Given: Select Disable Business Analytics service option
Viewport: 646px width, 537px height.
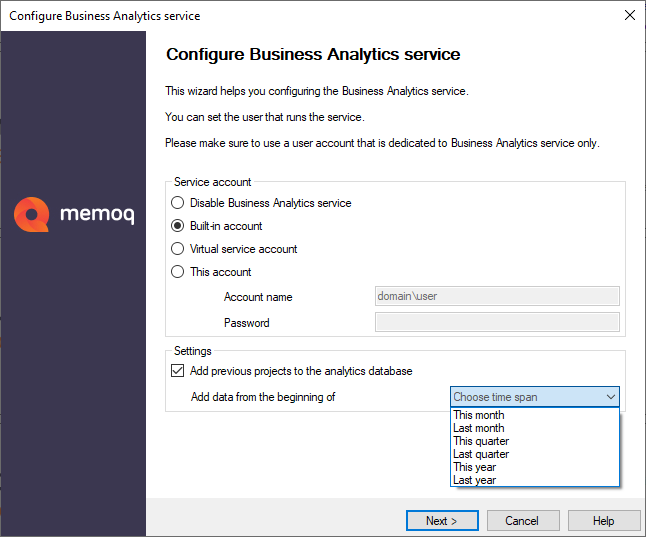Looking at the screenshot, I should 178,203.
